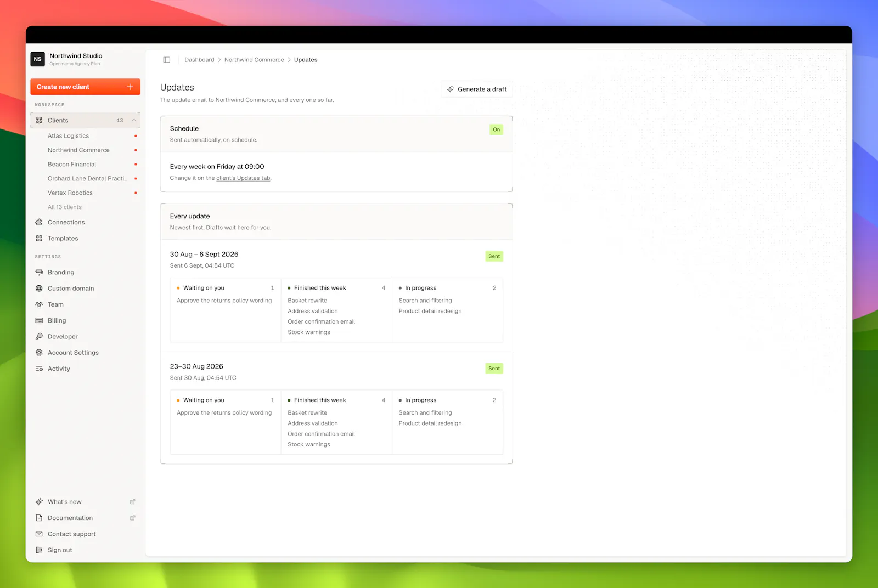Click Sent badge for 23–30 Aug update
The image size is (878, 588).
coord(494,369)
